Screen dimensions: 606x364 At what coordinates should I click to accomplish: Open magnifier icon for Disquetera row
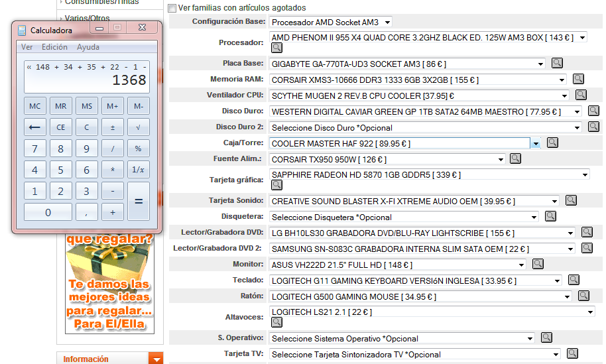tap(551, 216)
